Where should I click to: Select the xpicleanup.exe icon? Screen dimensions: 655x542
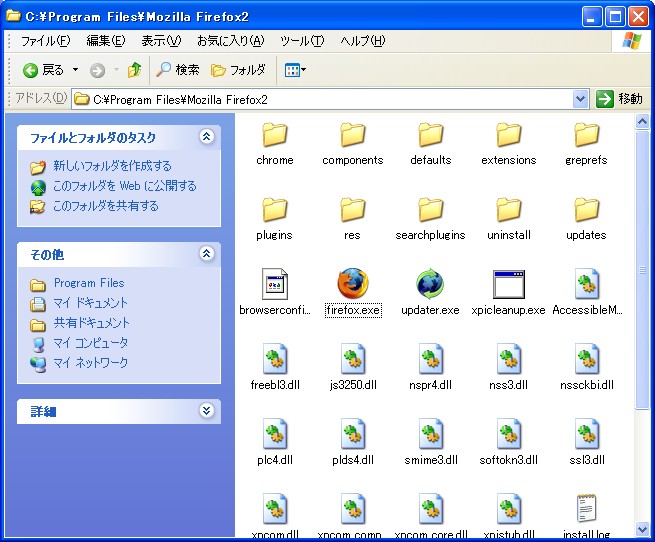509,285
